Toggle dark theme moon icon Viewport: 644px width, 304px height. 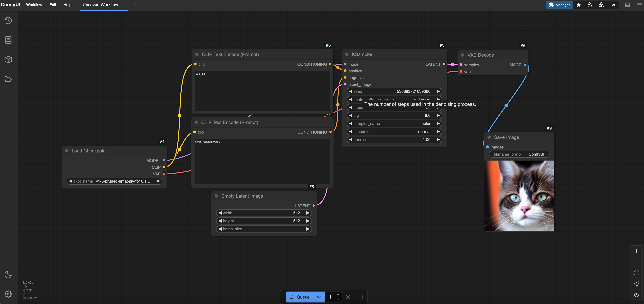pos(8,274)
